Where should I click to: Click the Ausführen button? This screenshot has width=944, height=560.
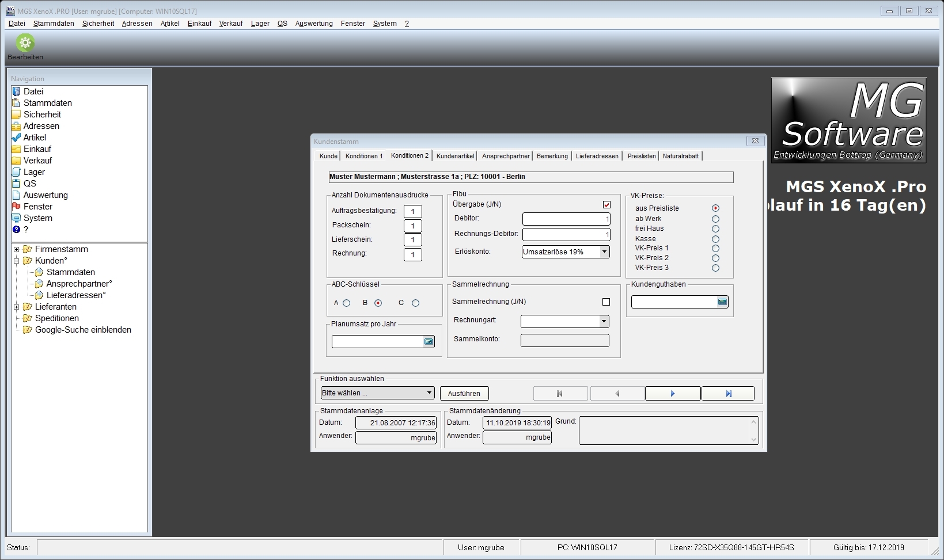pos(464,394)
